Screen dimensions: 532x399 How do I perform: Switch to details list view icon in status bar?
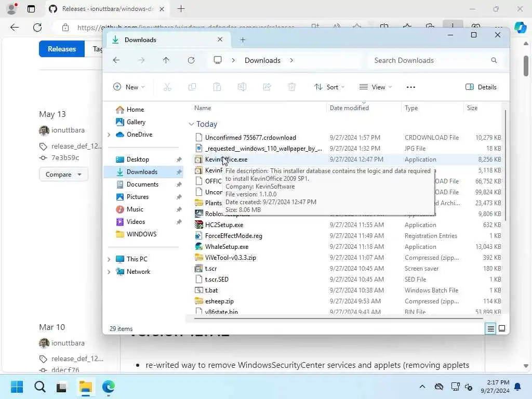click(490, 328)
